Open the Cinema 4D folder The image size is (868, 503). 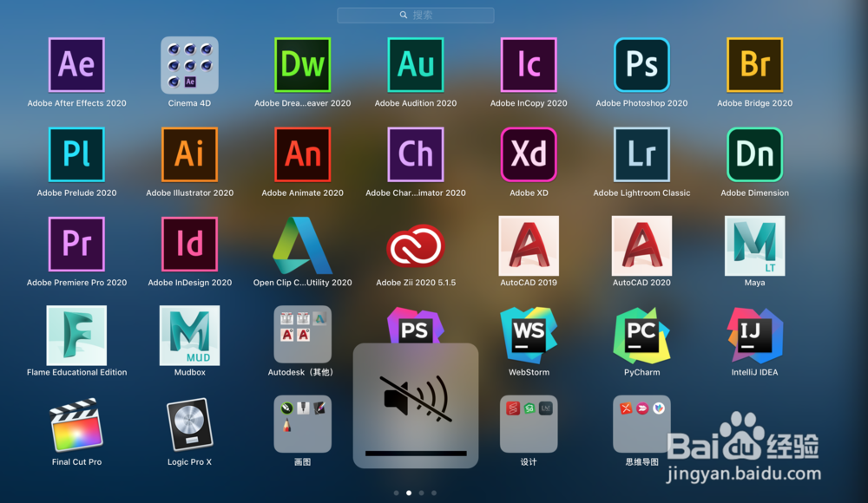point(189,65)
